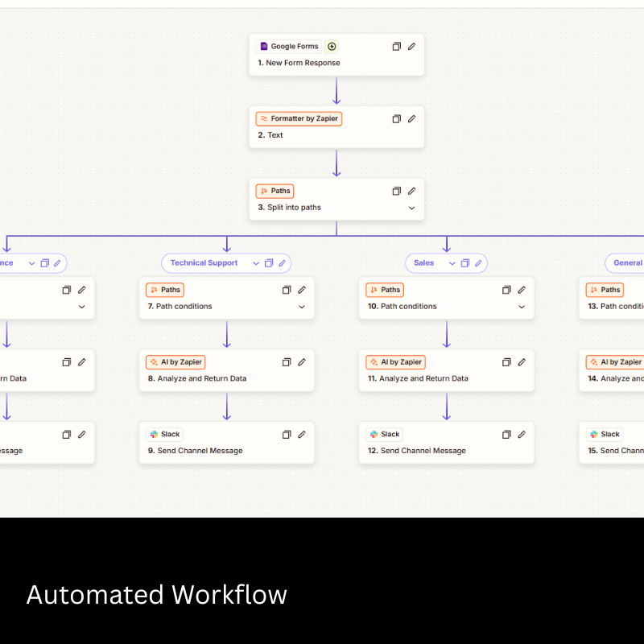The image size is (644, 644).
Task: Click Paths badge on step 7
Action: (165, 290)
